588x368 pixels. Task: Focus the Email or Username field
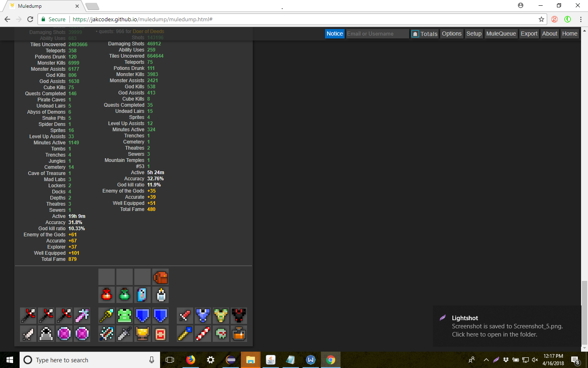pos(377,34)
